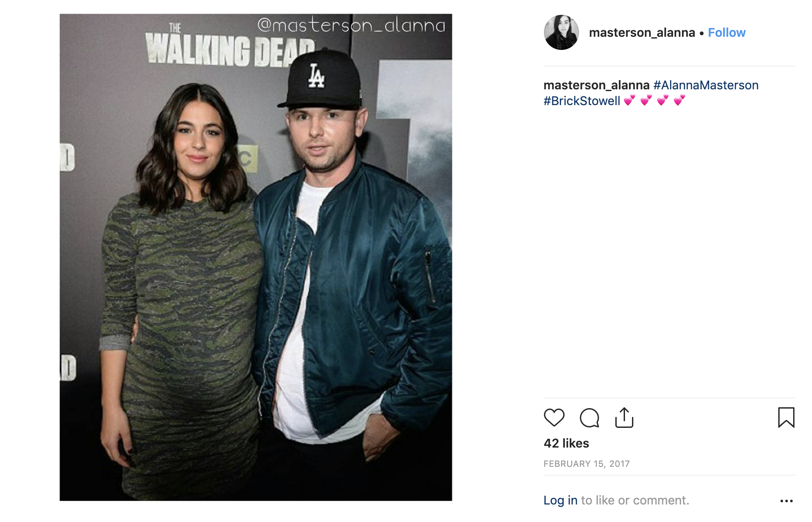Open comments with the speech bubble icon
Image resolution: width=812 pixels, height=522 pixels.
tap(590, 417)
